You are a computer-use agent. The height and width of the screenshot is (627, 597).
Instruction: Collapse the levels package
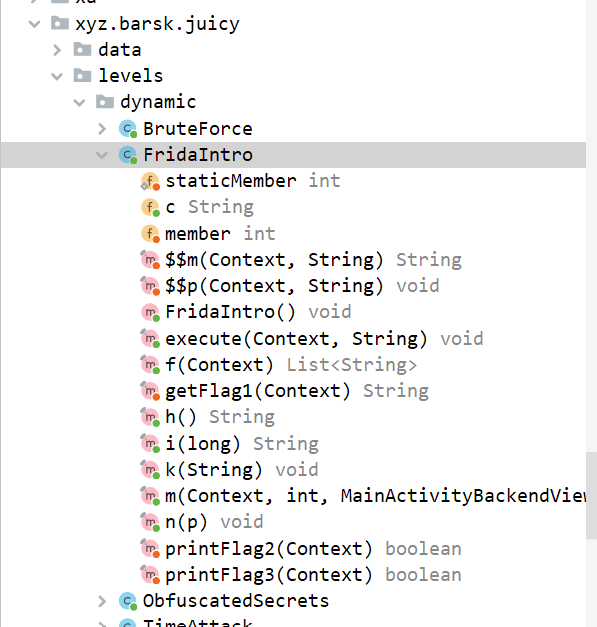57,76
